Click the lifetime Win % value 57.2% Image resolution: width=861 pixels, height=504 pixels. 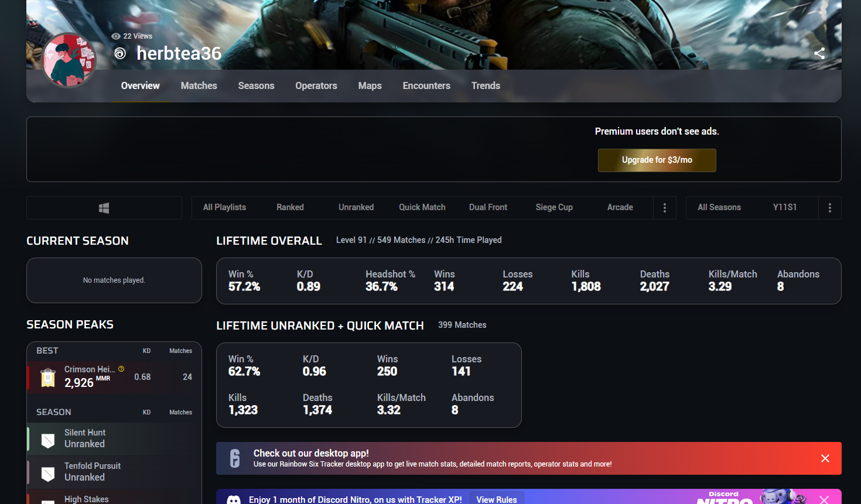pyautogui.click(x=244, y=286)
